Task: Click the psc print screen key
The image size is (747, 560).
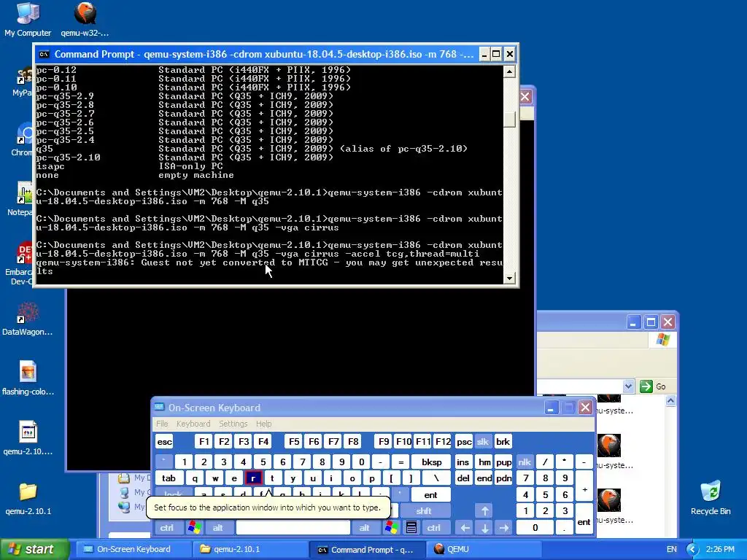Action: pos(463,442)
